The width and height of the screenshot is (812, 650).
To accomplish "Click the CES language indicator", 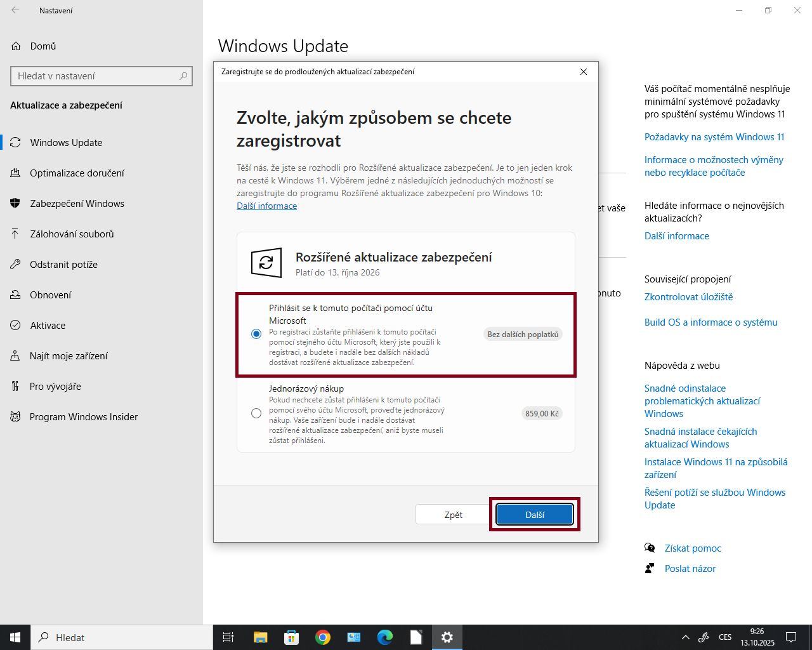I will [x=725, y=637].
